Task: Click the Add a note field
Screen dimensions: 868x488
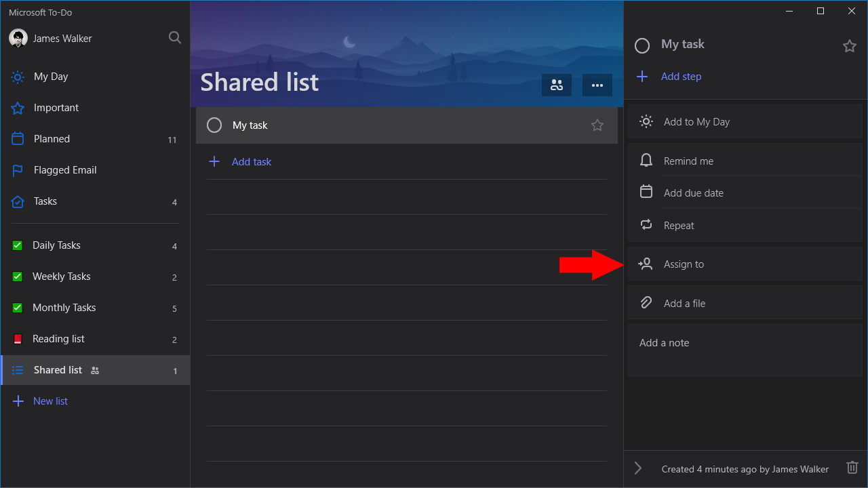Action: [x=745, y=350]
